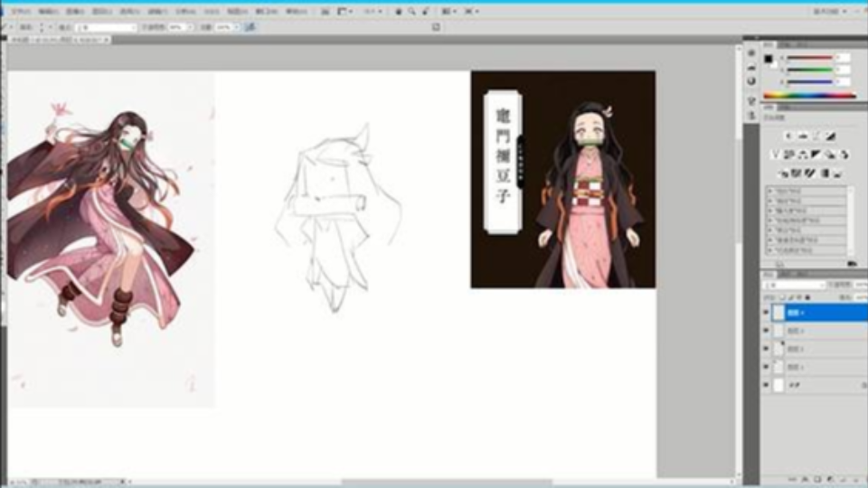This screenshot has width=868, height=488.
Task: Expand the Levels presets list
Action: 770,191
